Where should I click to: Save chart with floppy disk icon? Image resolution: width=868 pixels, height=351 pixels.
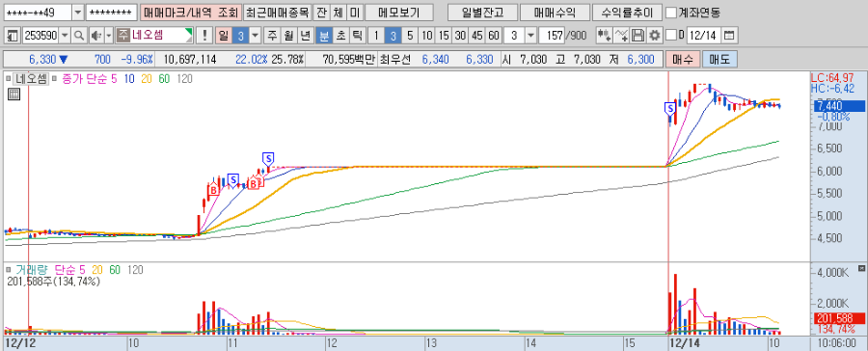pyautogui.click(x=637, y=36)
